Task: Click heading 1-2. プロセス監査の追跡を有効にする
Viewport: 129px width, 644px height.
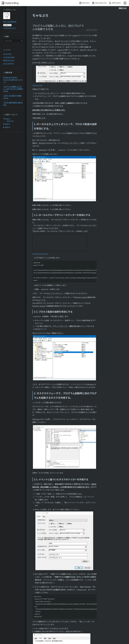Action: click(x=53, y=312)
